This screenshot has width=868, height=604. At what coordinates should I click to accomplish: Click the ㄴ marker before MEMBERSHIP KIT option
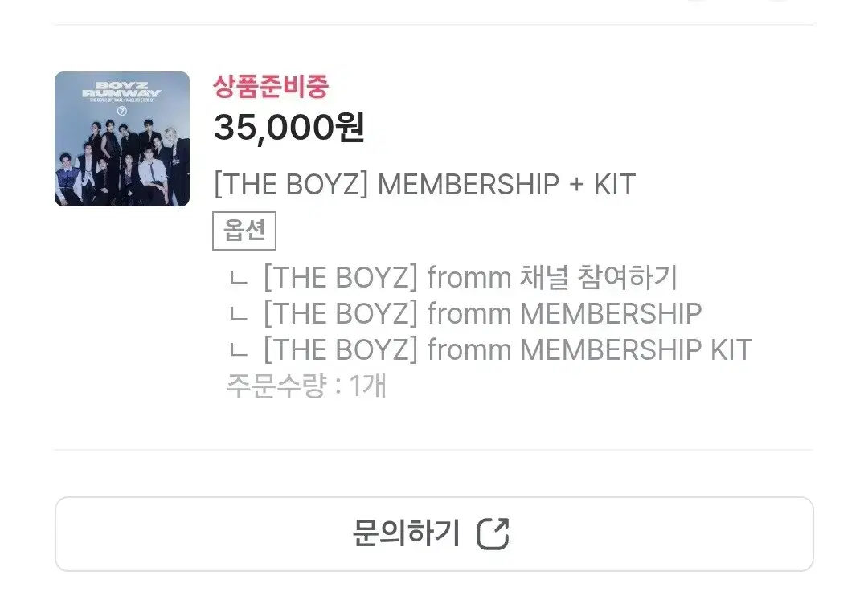coord(238,351)
